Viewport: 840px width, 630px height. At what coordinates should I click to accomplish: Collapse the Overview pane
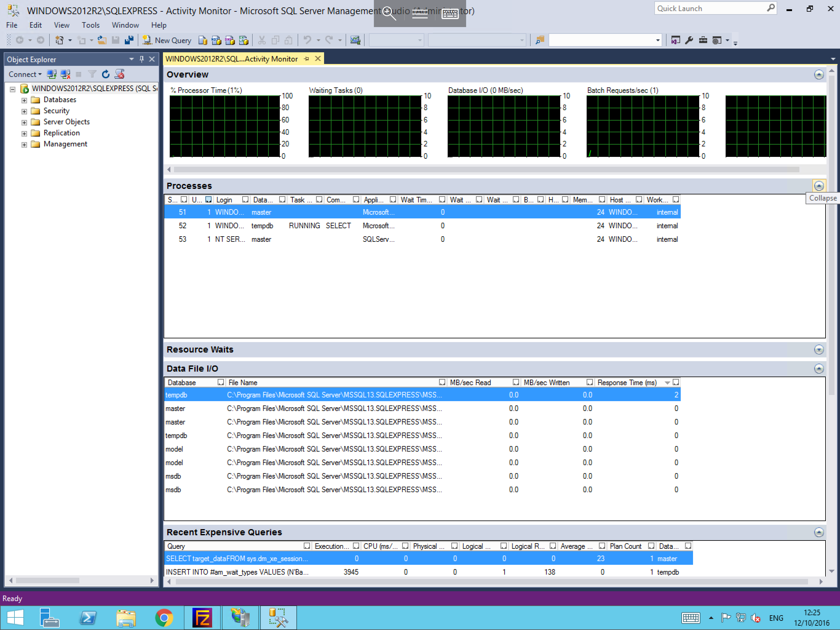point(819,74)
